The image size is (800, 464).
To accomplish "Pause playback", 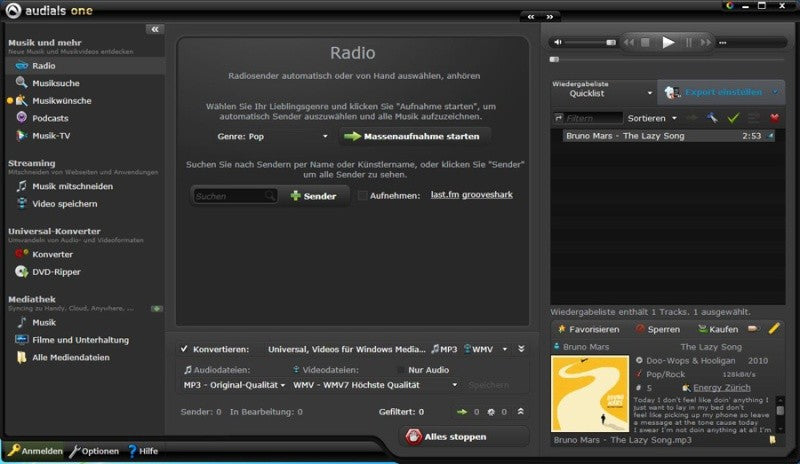I will point(688,42).
